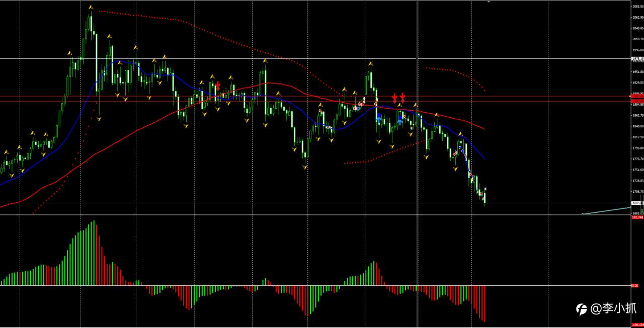Click the chart shift triangle on the top edge
The height and width of the screenshot is (328, 644).
(x=488, y=2)
